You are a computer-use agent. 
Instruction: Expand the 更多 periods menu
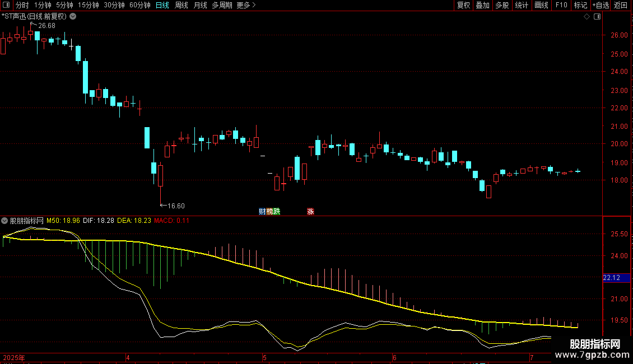click(246, 5)
